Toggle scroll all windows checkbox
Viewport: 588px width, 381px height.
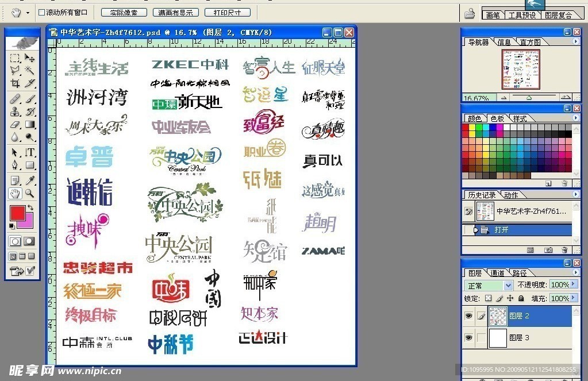pyautogui.click(x=41, y=13)
